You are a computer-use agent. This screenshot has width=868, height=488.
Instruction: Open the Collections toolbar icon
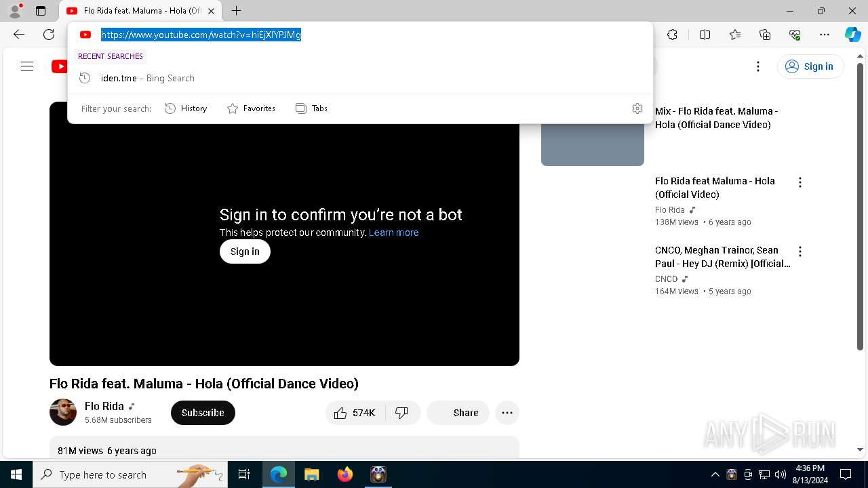pos(765,35)
